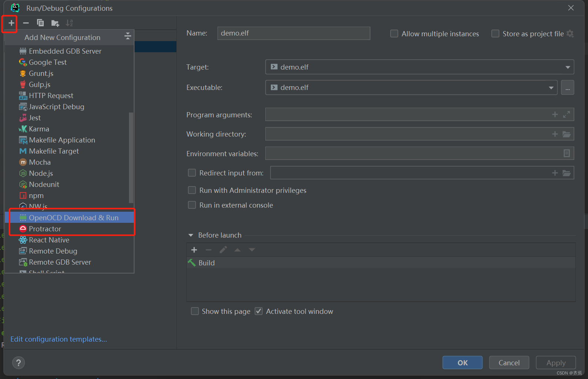This screenshot has width=588, height=379.
Task: Click the Sort configurations alphabetically icon
Action: (69, 23)
